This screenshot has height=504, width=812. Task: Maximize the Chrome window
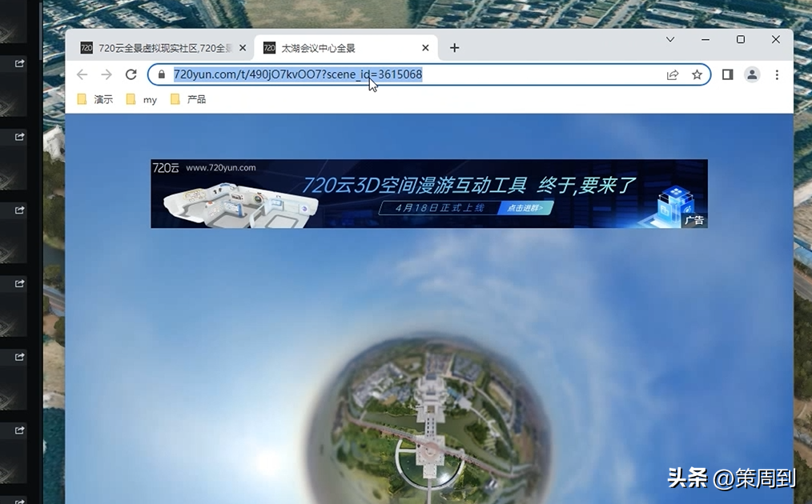click(741, 39)
